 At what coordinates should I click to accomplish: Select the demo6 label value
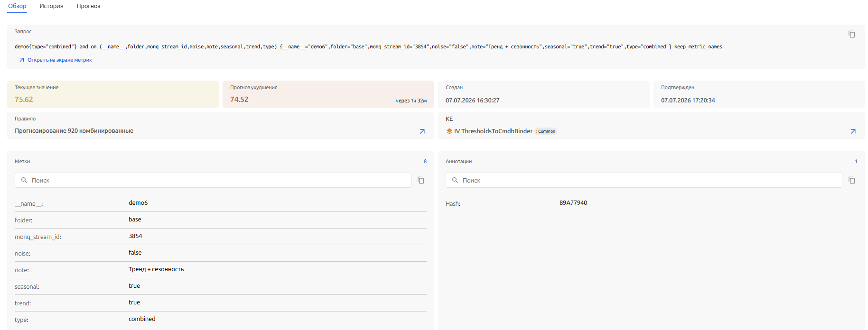pos(138,203)
